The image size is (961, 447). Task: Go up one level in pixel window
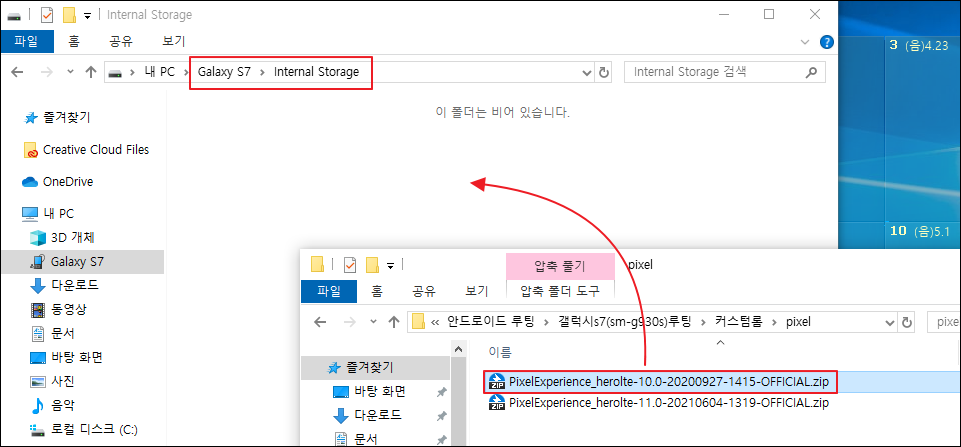(x=392, y=322)
